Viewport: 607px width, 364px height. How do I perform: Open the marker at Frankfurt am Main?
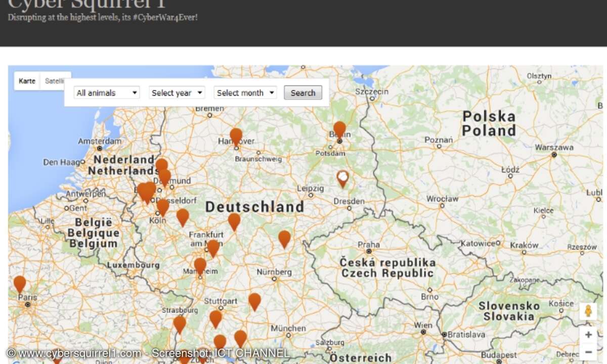[x=213, y=248]
